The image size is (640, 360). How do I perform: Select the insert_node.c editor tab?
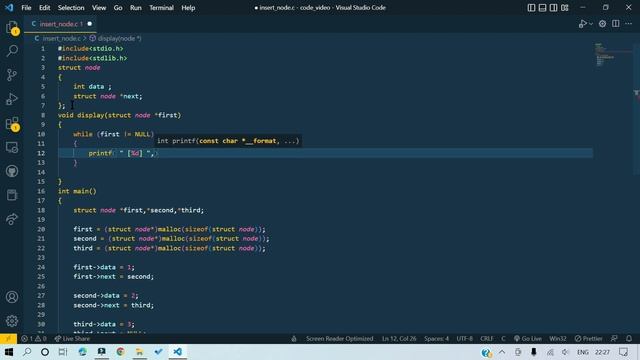pos(60,24)
